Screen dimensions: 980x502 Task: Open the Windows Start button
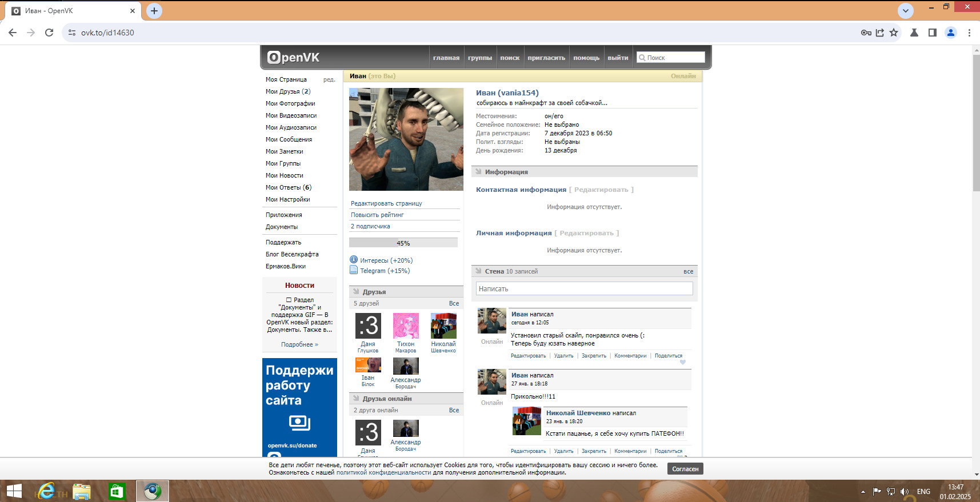click(x=14, y=491)
